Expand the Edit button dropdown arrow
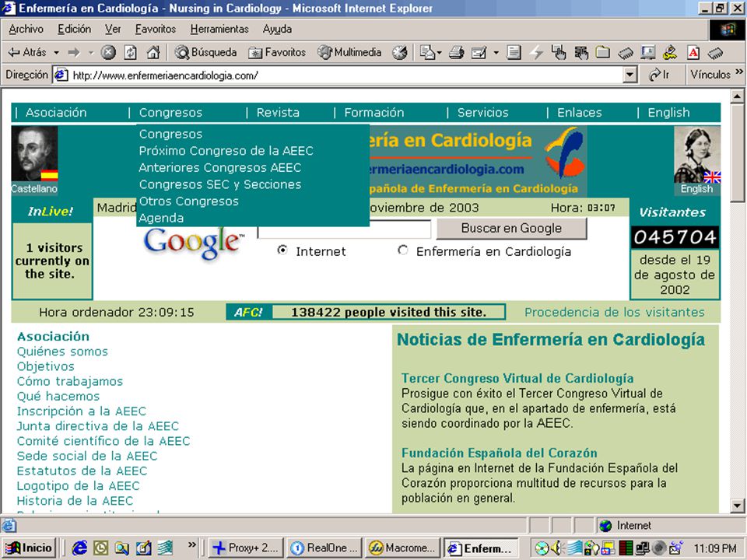The width and height of the screenshot is (747, 560). (x=496, y=52)
